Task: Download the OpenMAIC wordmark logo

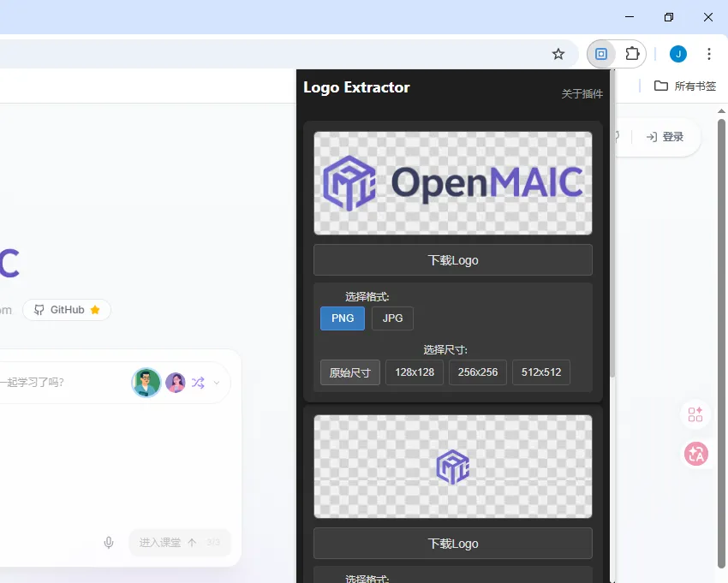Action: point(453,260)
